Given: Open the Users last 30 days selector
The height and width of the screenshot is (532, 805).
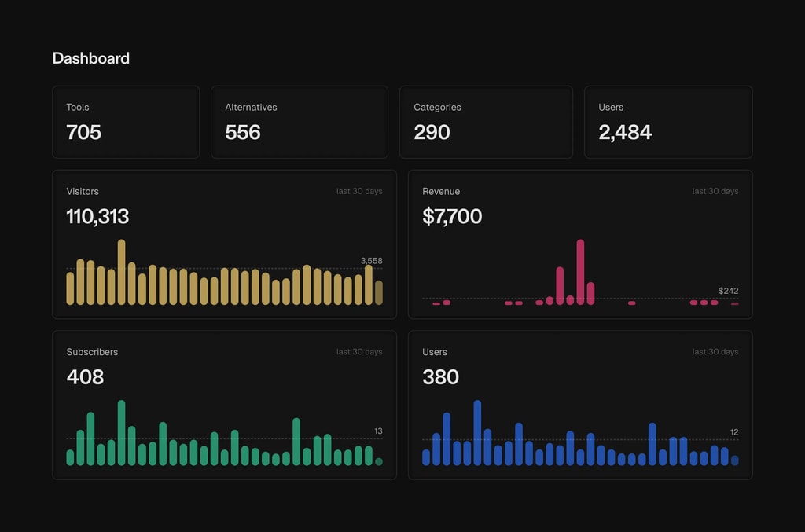Looking at the screenshot, I should coord(714,351).
